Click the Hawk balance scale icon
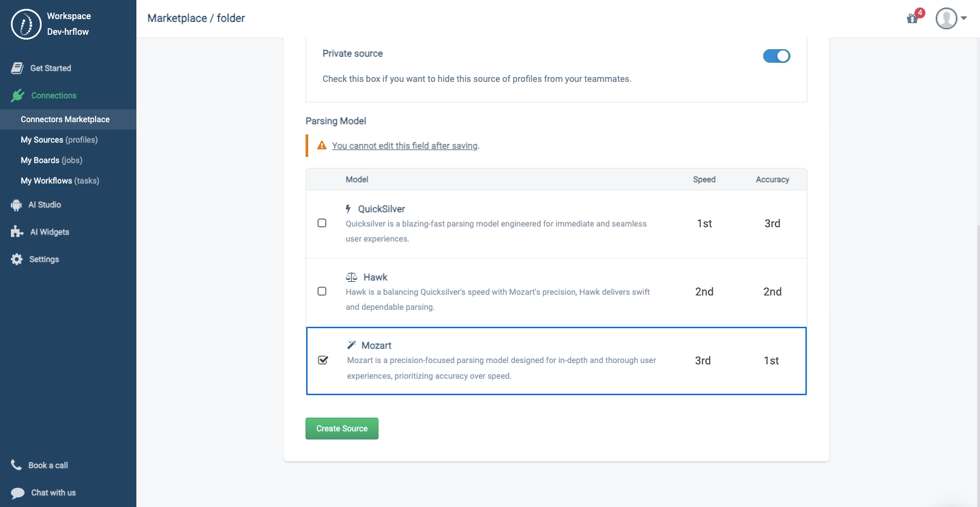980x507 pixels. click(351, 276)
